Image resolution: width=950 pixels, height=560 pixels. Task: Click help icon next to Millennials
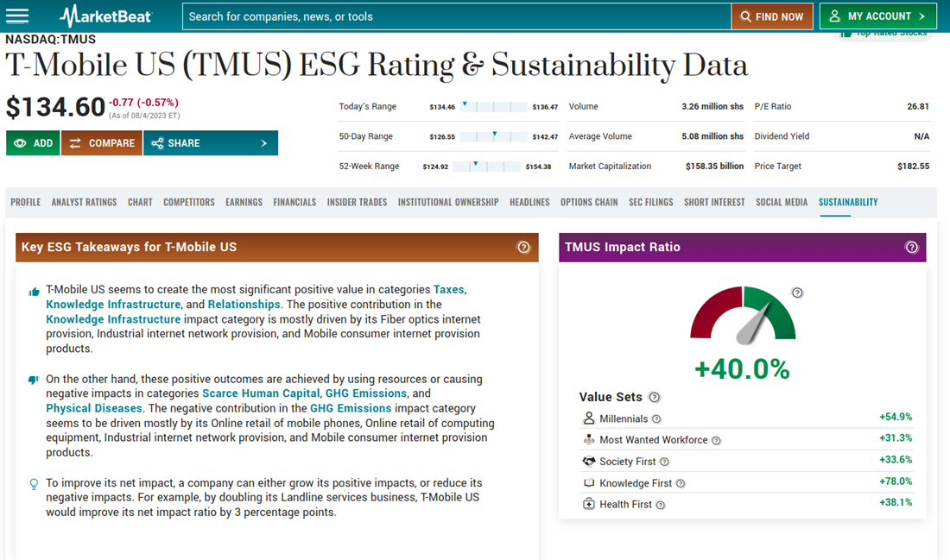[656, 419]
